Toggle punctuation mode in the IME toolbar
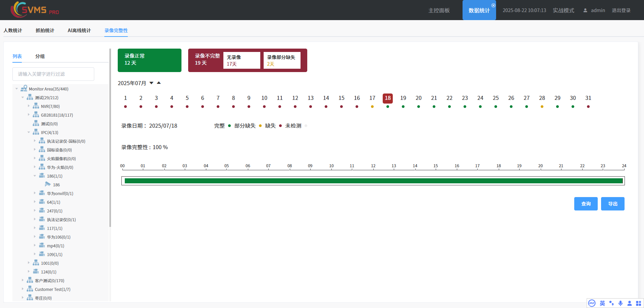 point(611,303)
